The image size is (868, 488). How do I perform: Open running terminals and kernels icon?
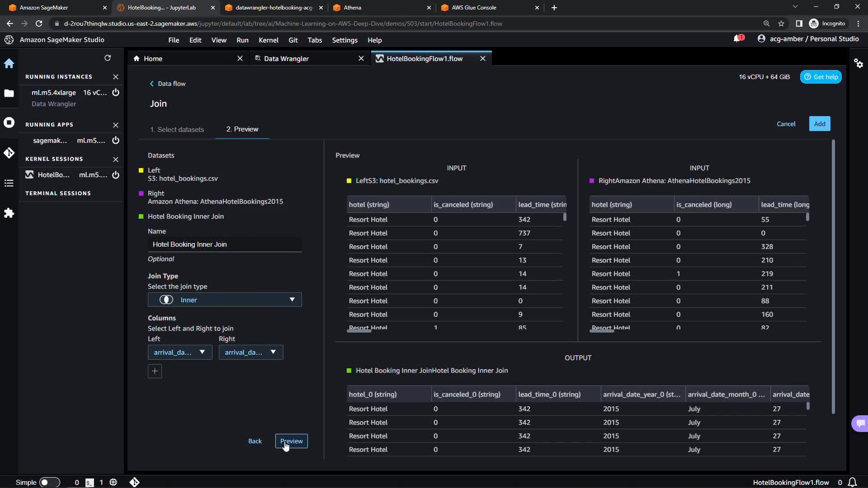pyautogui.click(x=9, y=123)
